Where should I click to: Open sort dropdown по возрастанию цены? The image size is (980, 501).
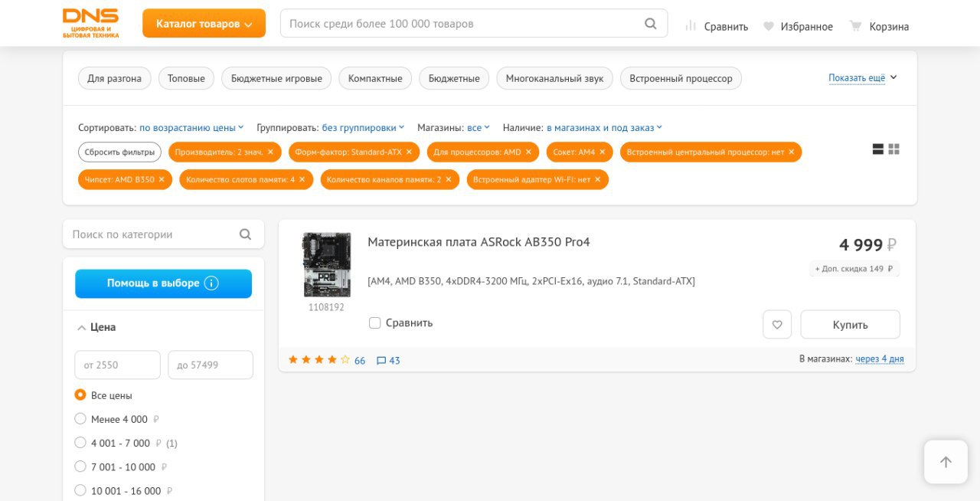click(x=191, y=128)
